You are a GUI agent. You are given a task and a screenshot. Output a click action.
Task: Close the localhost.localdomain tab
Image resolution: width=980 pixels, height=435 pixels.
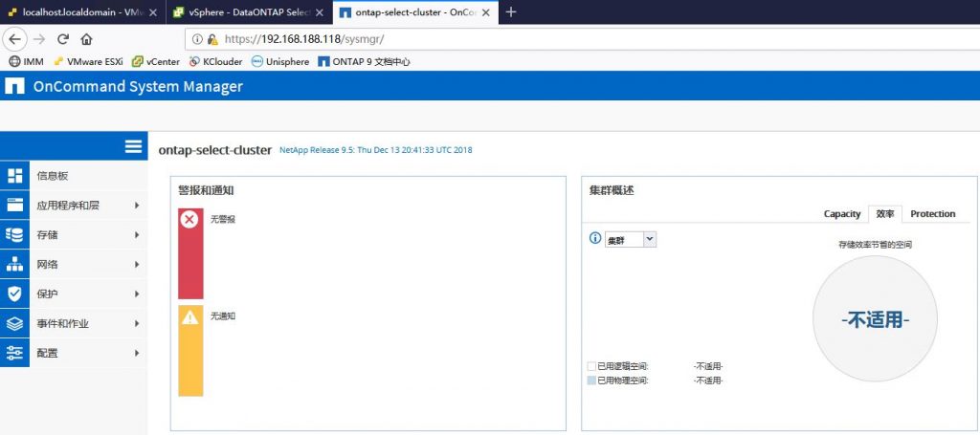click(x=153, y=12)
